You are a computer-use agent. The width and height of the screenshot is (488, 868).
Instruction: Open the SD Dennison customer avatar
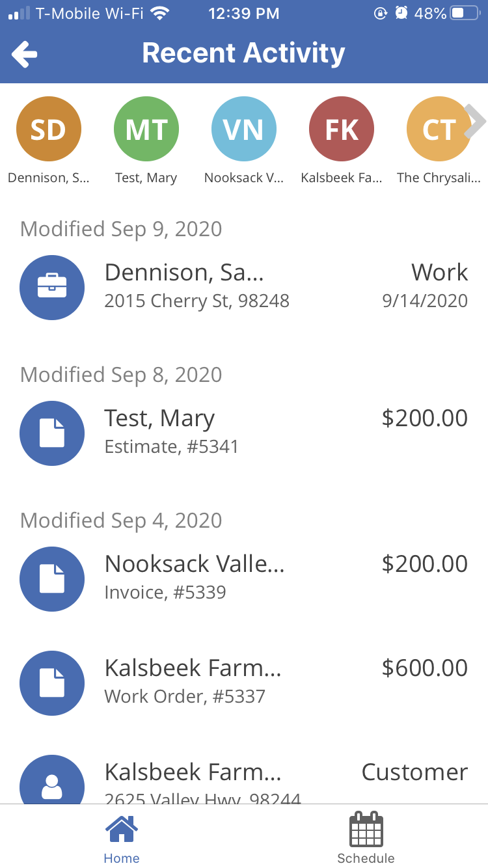click(x=49, y=129)
